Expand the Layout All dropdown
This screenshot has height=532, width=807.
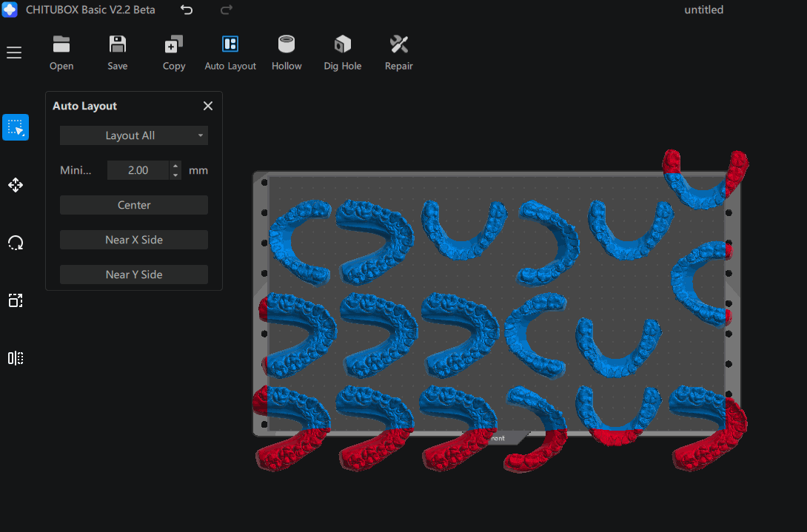[134, 135]
